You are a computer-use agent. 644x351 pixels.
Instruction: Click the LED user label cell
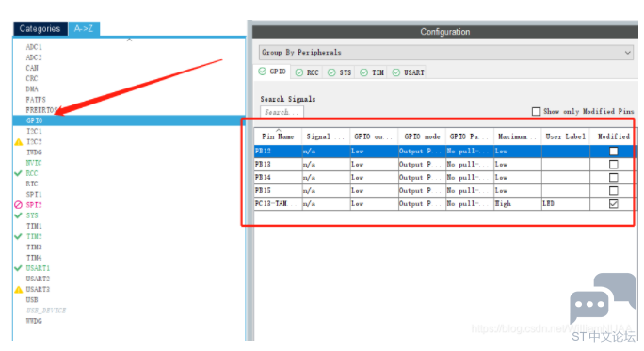pyautogui.click(x=566, y=204)
